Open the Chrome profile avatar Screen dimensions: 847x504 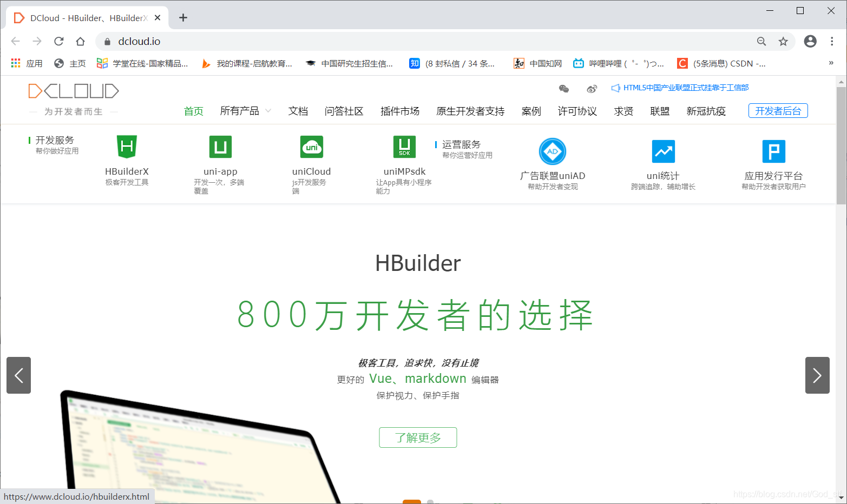click(x=810, y=41)
